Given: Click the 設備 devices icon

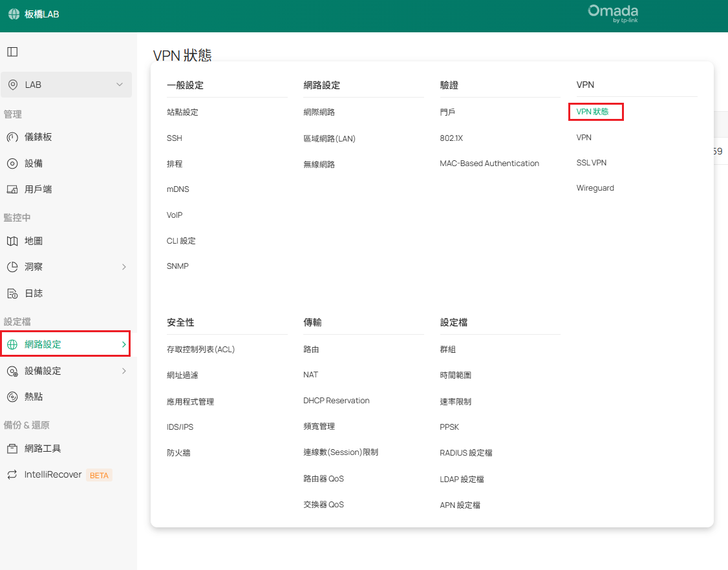Looking at the screenshot, I should 12,164.
